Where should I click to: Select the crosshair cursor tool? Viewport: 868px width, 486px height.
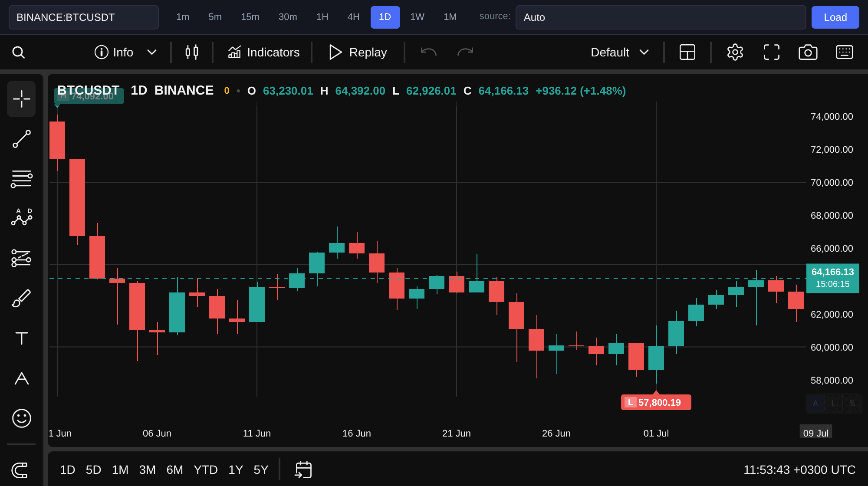[21, 99]
